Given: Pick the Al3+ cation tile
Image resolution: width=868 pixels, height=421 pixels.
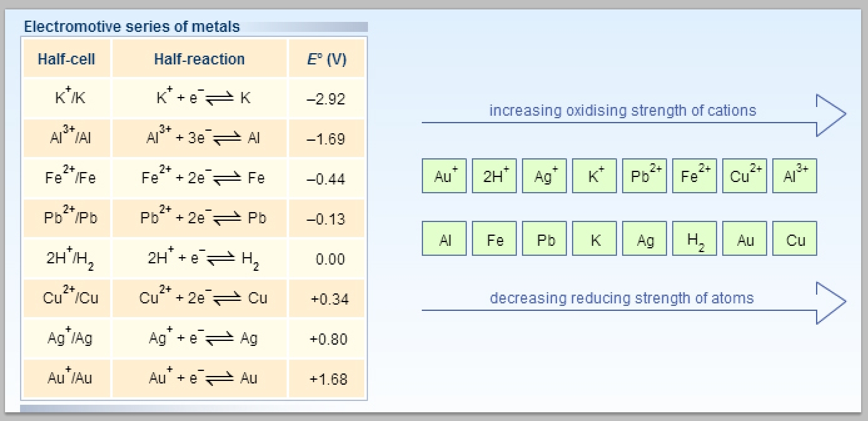Looking at the screenshot, I should point(794,176).
